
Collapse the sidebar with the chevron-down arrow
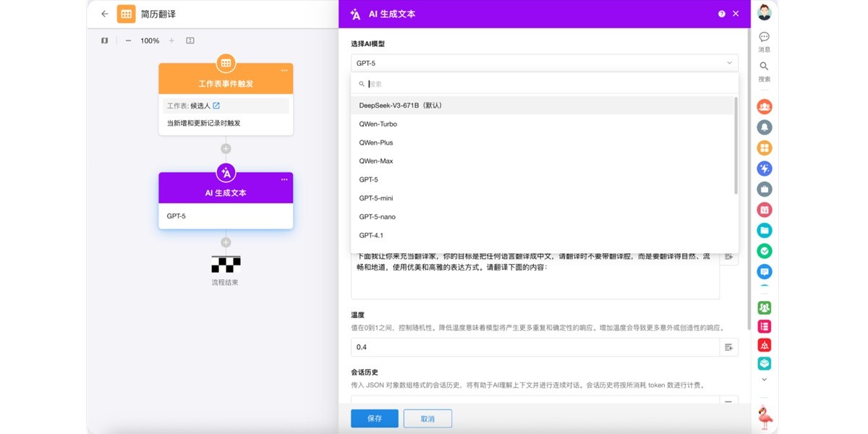[764, 378]
